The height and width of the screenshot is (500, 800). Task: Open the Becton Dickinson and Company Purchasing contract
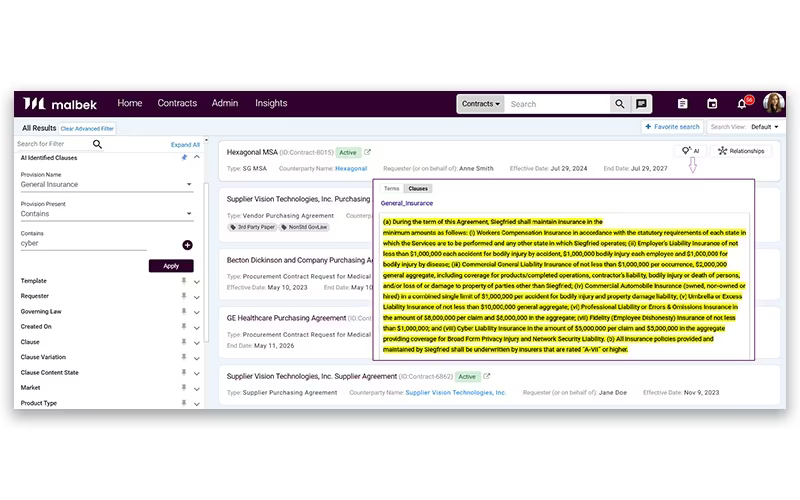pyautogui.click(x=301, y=260)
